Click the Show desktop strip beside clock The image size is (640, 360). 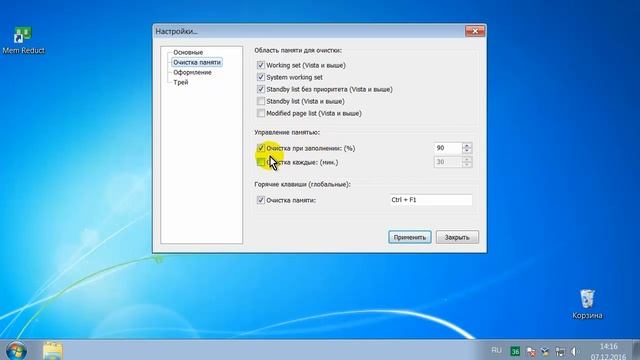pyautogui.click(x=636, y=350)
